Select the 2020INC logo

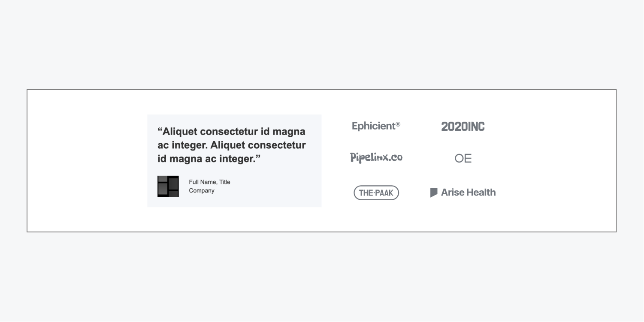(x=463, y=126)
